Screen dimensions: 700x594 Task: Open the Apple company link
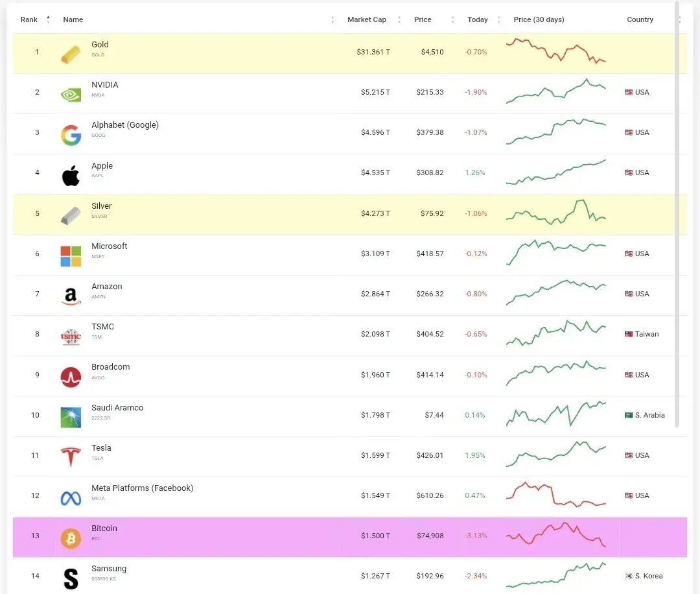click(102, 166)
